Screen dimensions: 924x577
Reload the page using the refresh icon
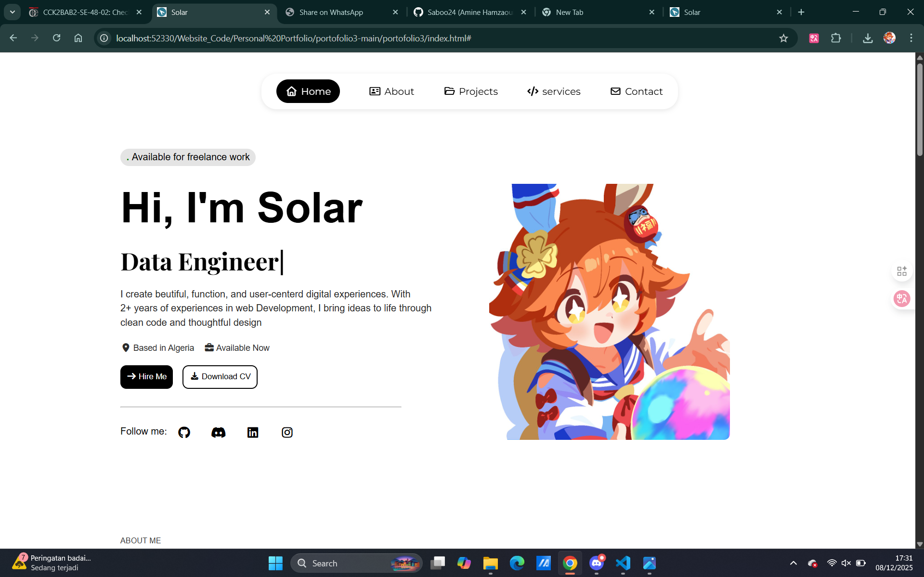pyautogui.click(x=56, y=38)
